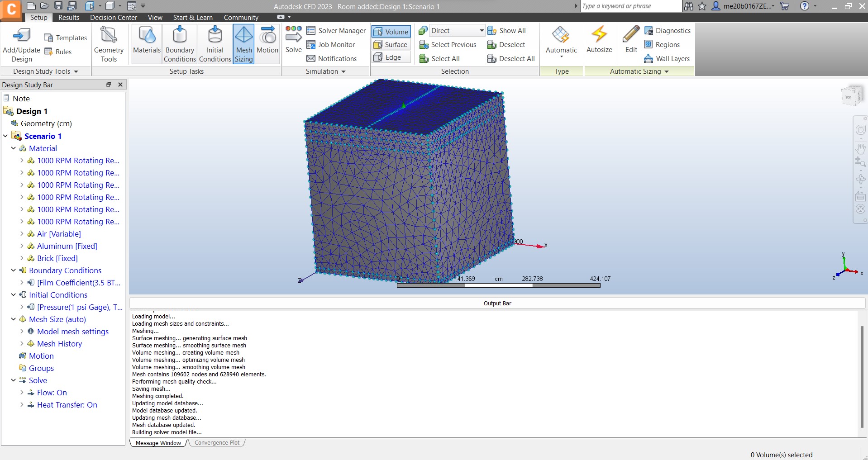This screenshot has height=460, width=868.
Task: Toggle the Surface selection filter
Action: tap(391, 44)
